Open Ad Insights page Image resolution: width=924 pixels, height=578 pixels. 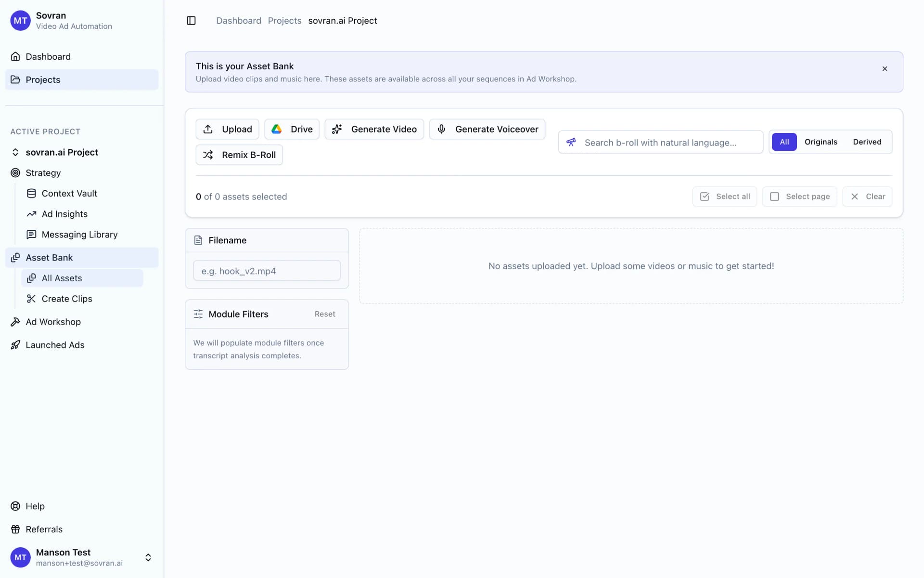coord(82,214)
